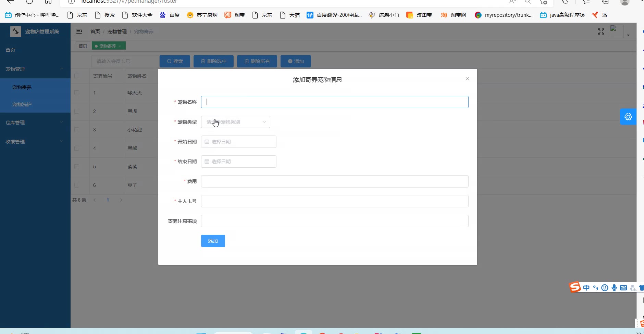
Task: Open the Sogou emoji smiley icon
Action: (605, 288)
